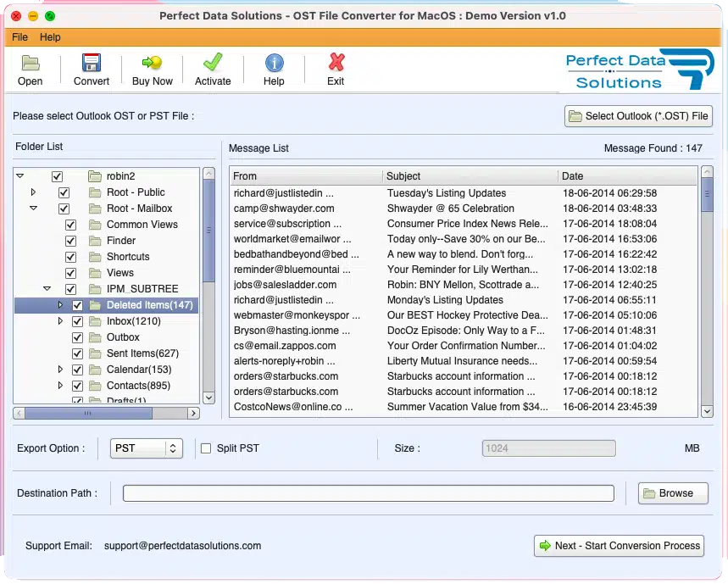This screenshot has height=584, width=728.
Task: Uncheck the Inbox(1210) checkbox
Action: click(77, 321)
